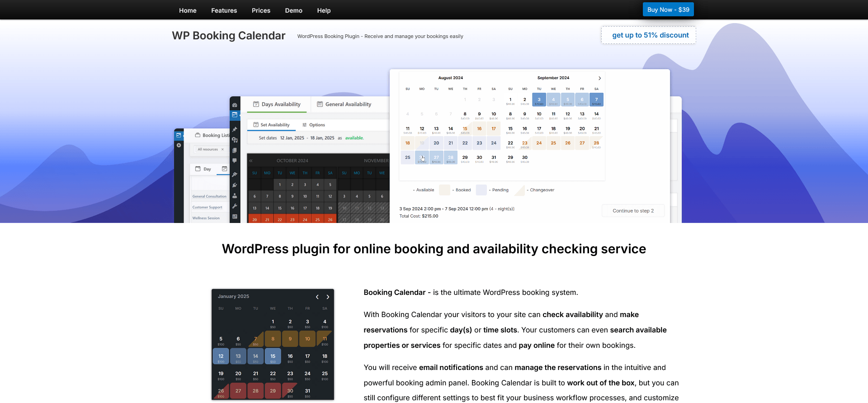Select August 29 in the August 2024 calendar
Image resolution: width=868 pixels, height=403 pixels.
(x=465, y=158)
